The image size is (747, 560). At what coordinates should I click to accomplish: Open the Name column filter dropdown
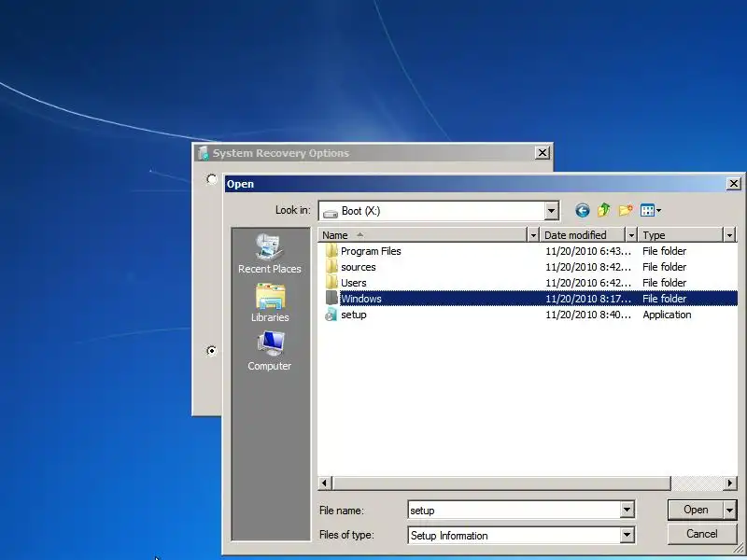tap(533, 235)
